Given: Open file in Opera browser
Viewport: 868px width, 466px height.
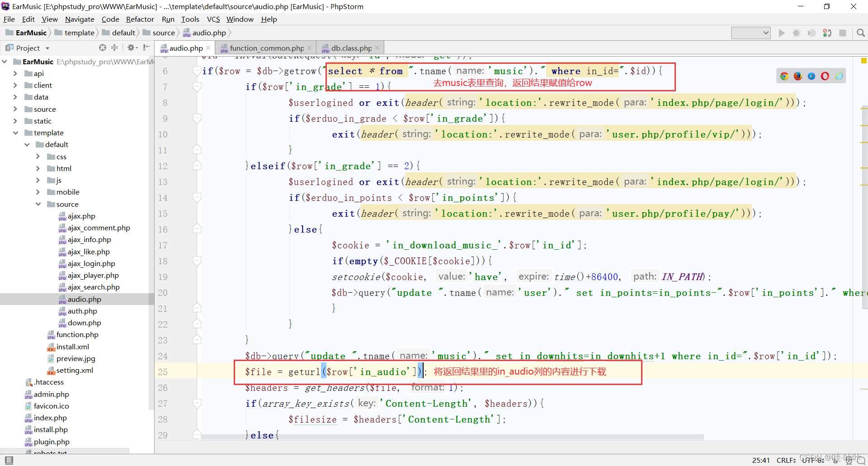Looking at the screenshot, I should click(825, 76).
